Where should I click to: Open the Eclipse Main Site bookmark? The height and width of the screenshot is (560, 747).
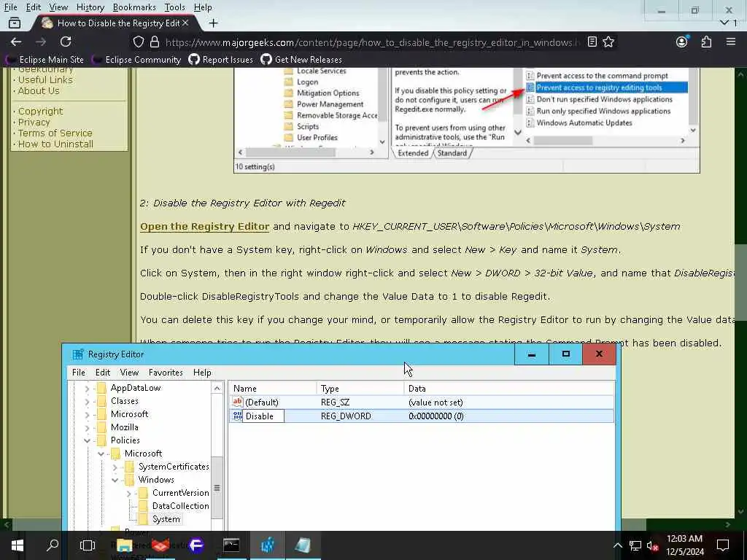[44, 60]
